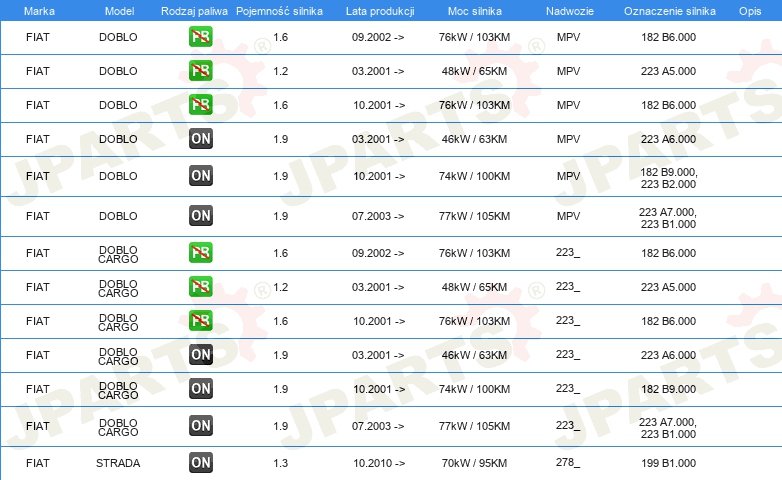
Task: Click the 10.2010 -> production date
Action: [379, 463]
